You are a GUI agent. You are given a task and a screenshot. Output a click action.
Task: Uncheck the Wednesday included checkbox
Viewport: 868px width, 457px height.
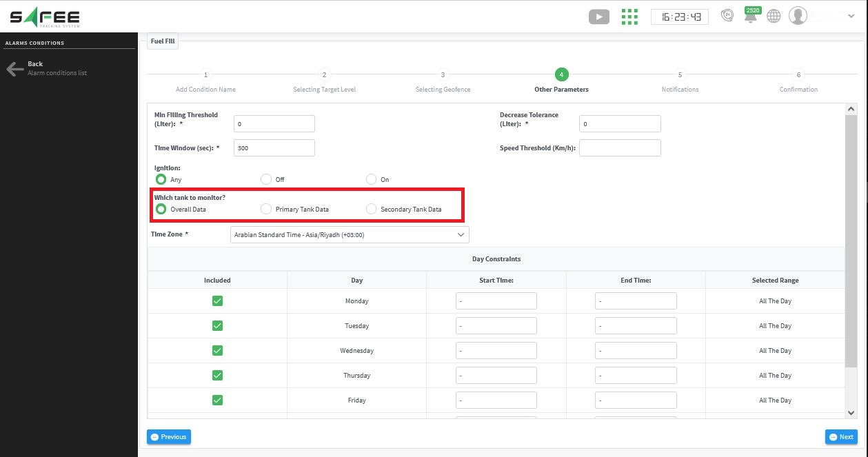217,351
